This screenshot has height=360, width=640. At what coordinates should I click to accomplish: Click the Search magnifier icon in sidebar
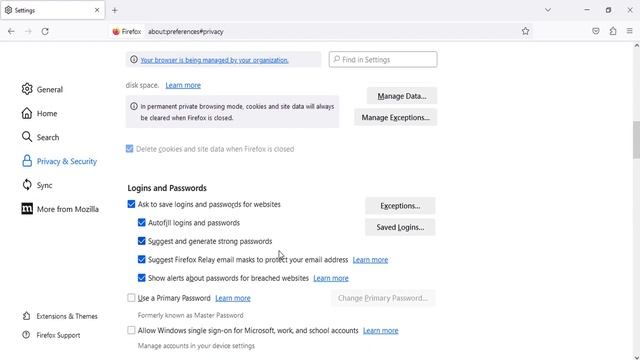tap(27, 137)
